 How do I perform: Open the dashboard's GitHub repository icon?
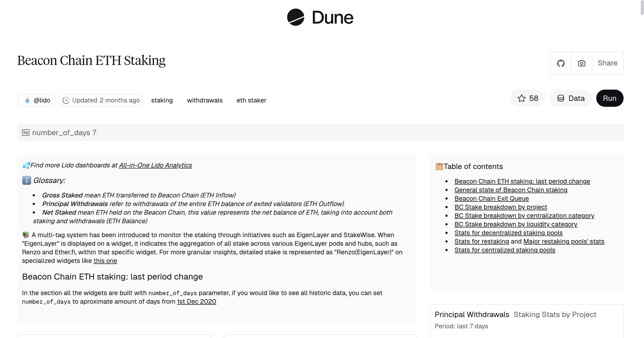click(561, 63)
